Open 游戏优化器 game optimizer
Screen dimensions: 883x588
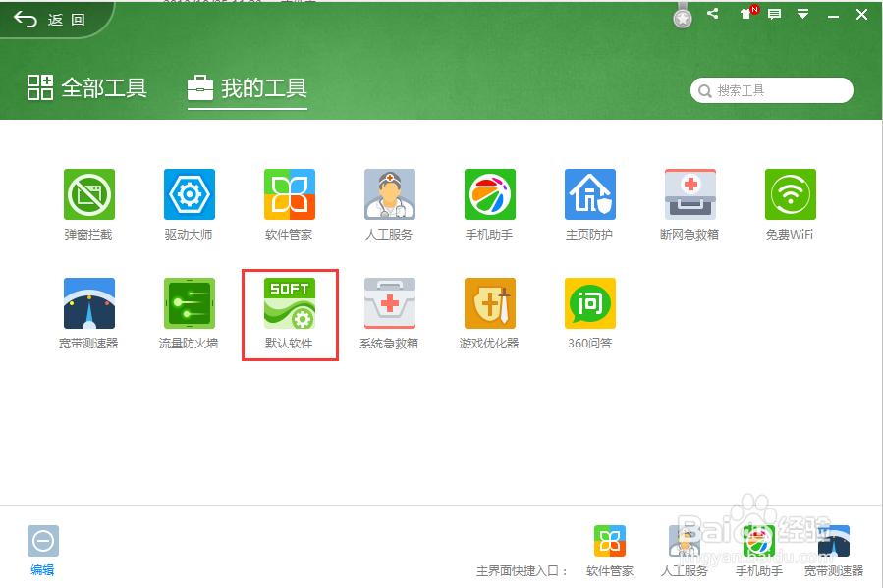[x=490, y=303]
